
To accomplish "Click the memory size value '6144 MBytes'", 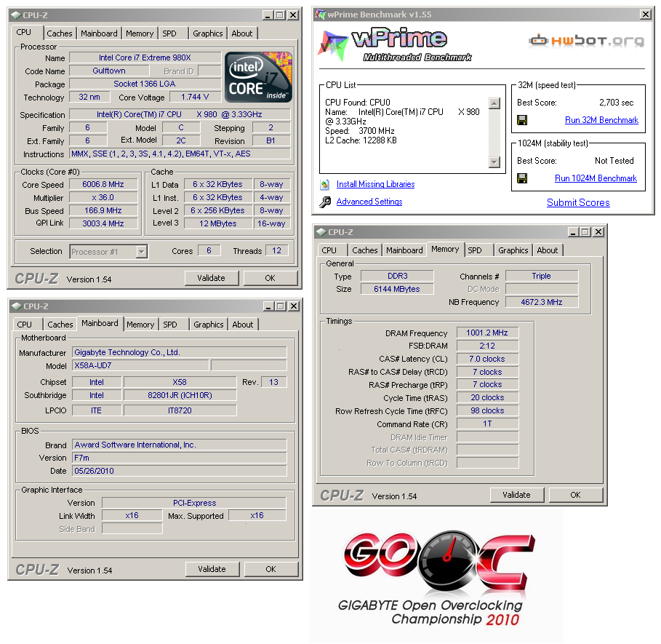I will pyautogui.click(x=397, y=289).
